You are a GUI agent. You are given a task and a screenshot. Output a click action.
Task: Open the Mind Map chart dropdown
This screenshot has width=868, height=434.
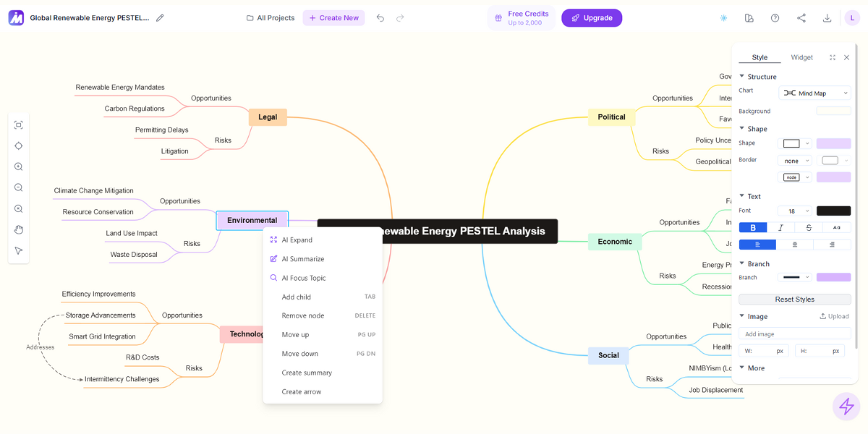[x=815, y=93]
